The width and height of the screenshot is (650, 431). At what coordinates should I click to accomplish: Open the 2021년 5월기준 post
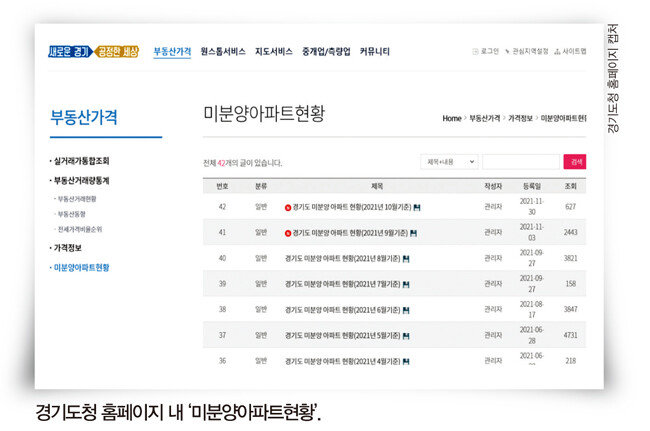pos(342,336)
